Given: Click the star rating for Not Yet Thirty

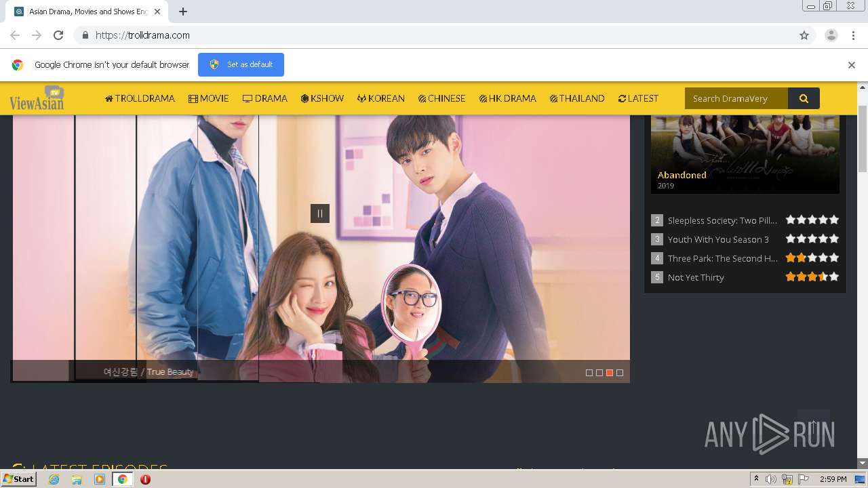Looking at the screenshot, I should [x=812, y=277].
